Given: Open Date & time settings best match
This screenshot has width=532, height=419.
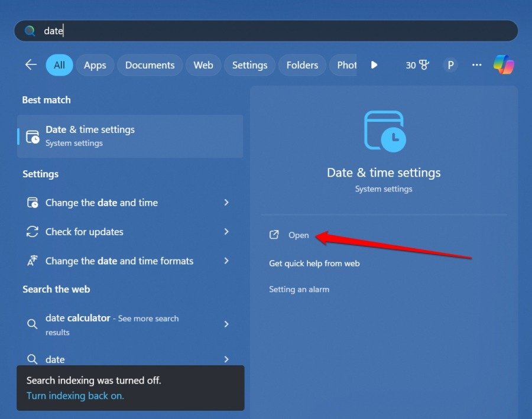Looking at the screenshot, I should (130, 136).
